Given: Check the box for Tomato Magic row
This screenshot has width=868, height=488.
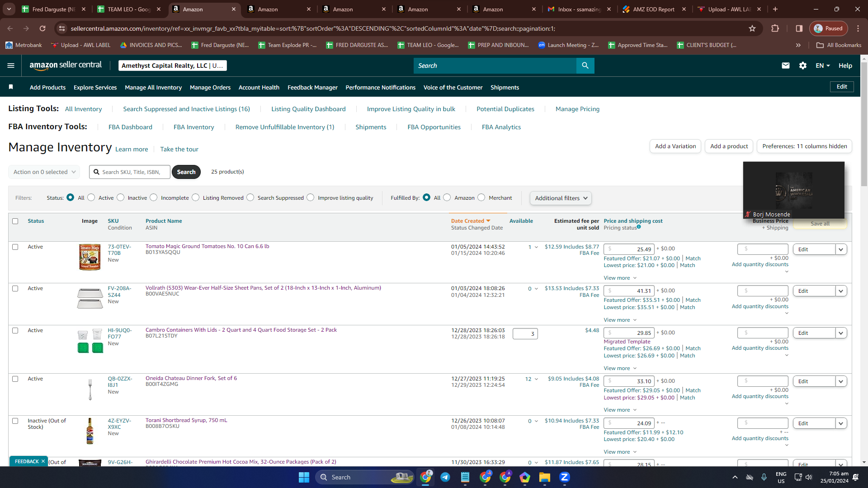Looking at the screenshot, I should [x=15, y=247].
